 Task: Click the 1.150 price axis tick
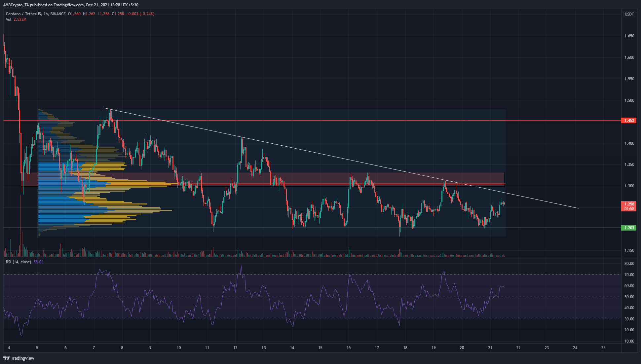point(629,250)
